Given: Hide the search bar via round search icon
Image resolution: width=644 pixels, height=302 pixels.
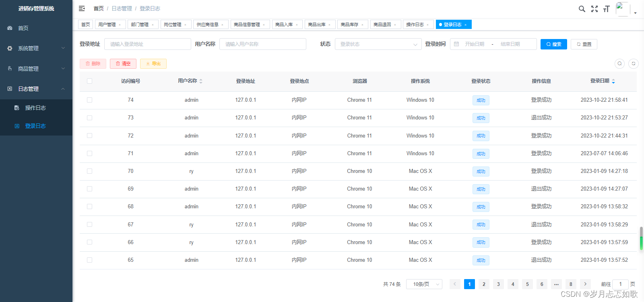Looking at the screenshot, I should (620, 64).
